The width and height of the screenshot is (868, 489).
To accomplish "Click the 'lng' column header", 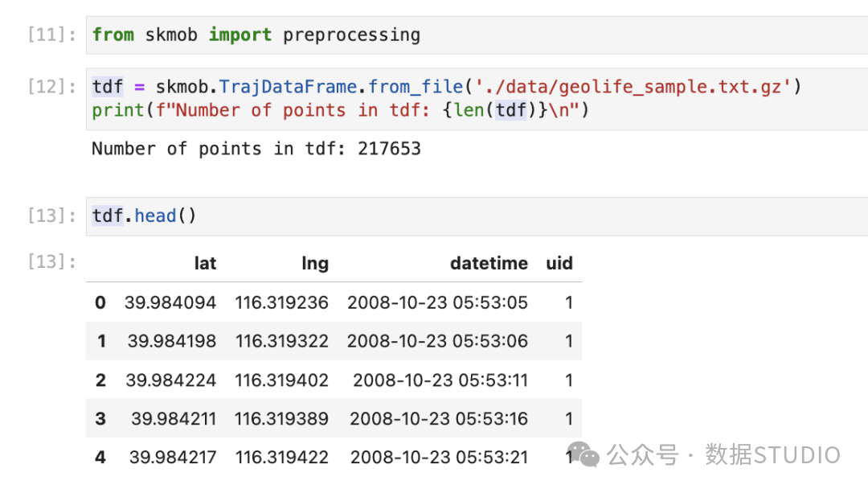I will (315, 264).
